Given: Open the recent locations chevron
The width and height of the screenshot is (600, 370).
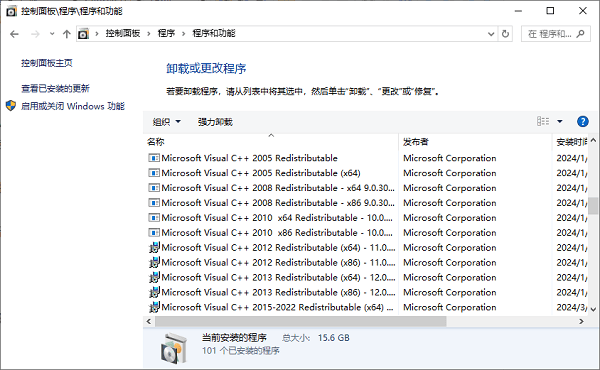Looking at the screenshot, I should coord(52,34).
